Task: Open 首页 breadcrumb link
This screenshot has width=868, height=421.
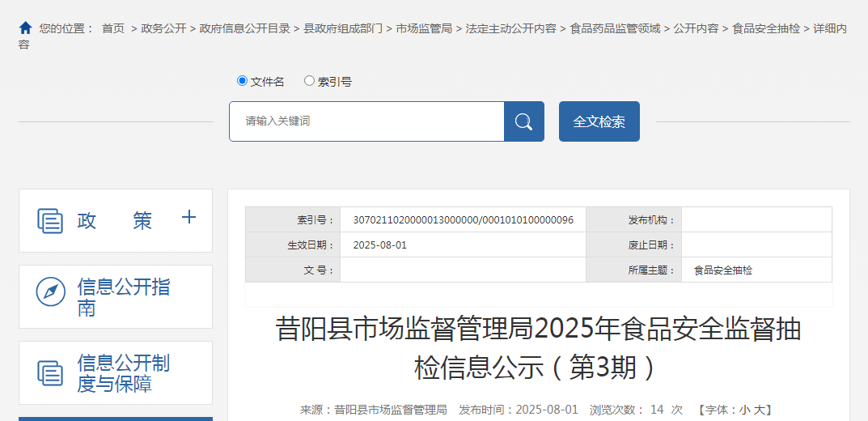Action: tap(113, 29)
